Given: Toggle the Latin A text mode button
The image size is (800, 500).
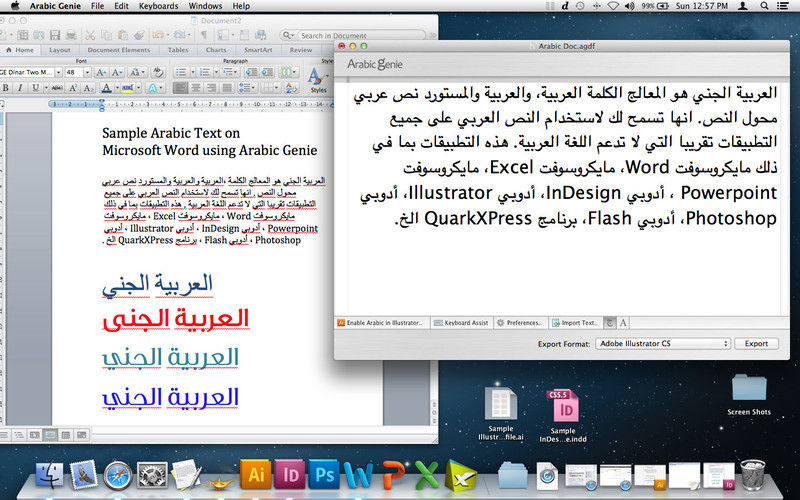Looking at the screenshot, I should 623,322.
